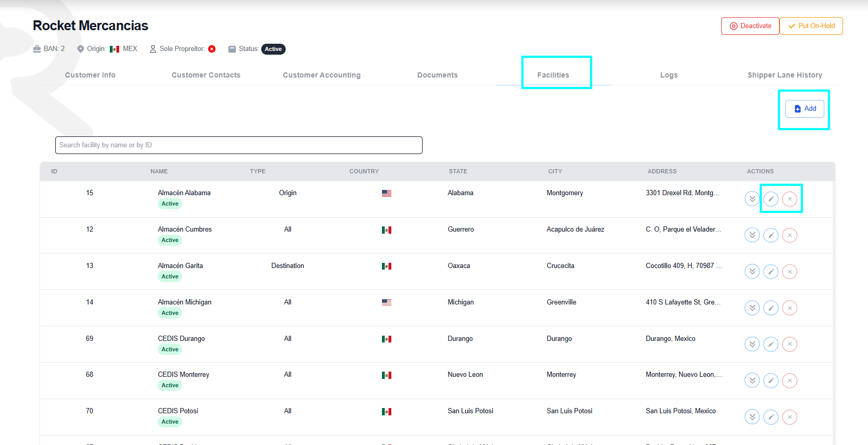Select the Facilities tab
The width and height of the screenshot is (868, 445).
[x=553, y=75]
